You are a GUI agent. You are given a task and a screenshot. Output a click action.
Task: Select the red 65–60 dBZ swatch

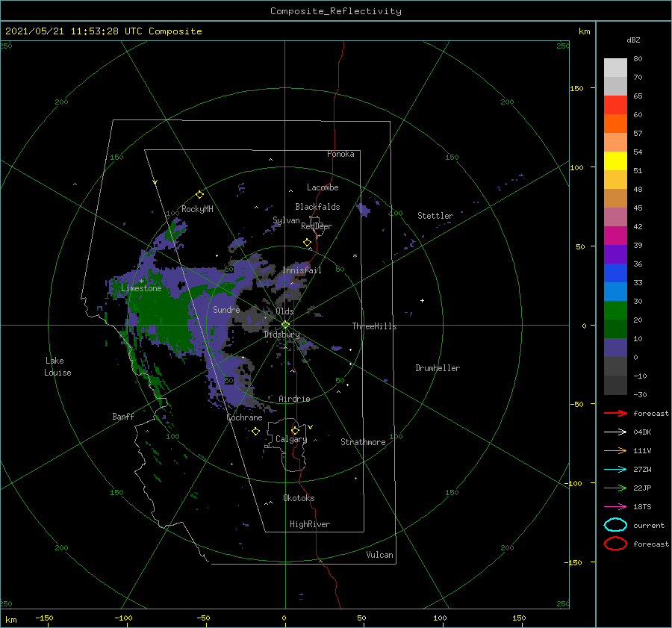click(615, 105)
